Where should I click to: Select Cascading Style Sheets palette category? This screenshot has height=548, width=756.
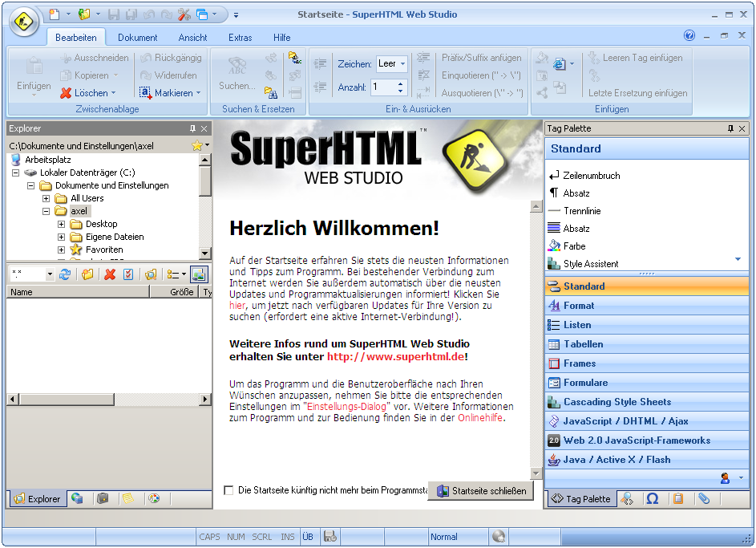tap(646, 402)
